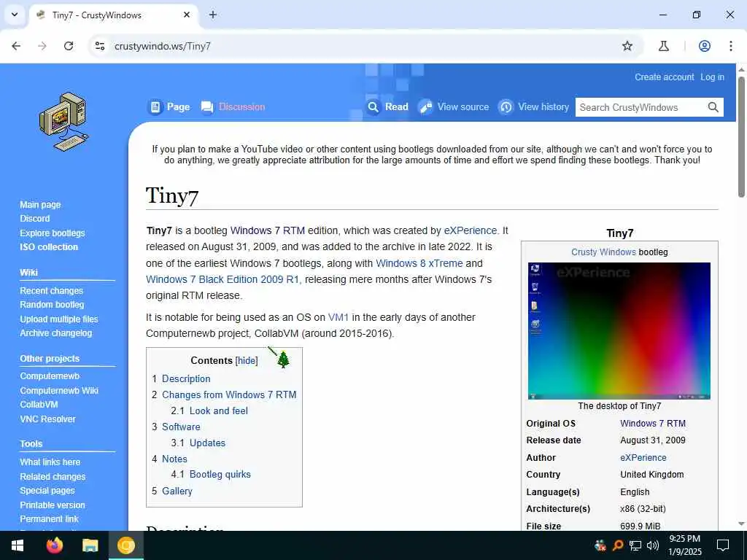Open the Discord sidebar link
This screenshot has height=560, width=747.
coord(35,219)
